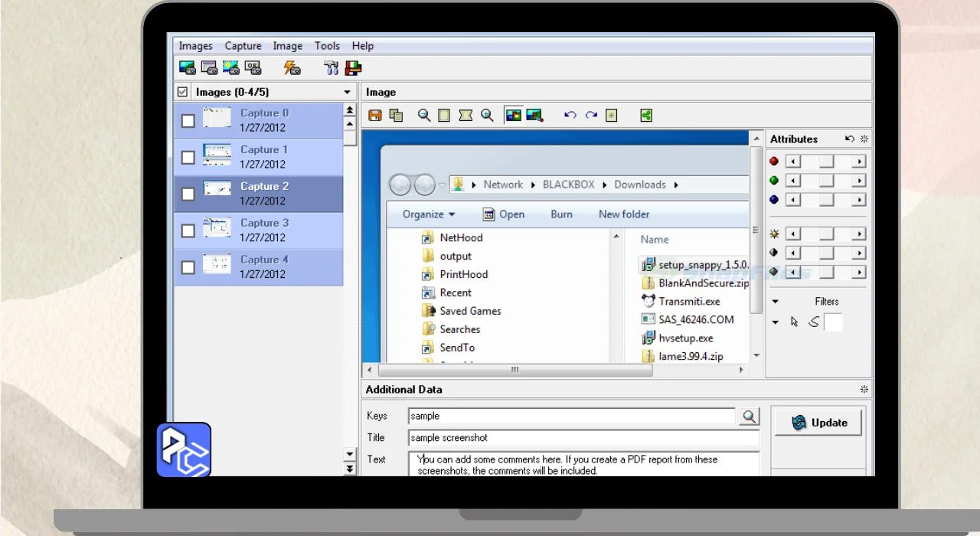
Task: Open the Capture menu
Action: coord(243,46)
